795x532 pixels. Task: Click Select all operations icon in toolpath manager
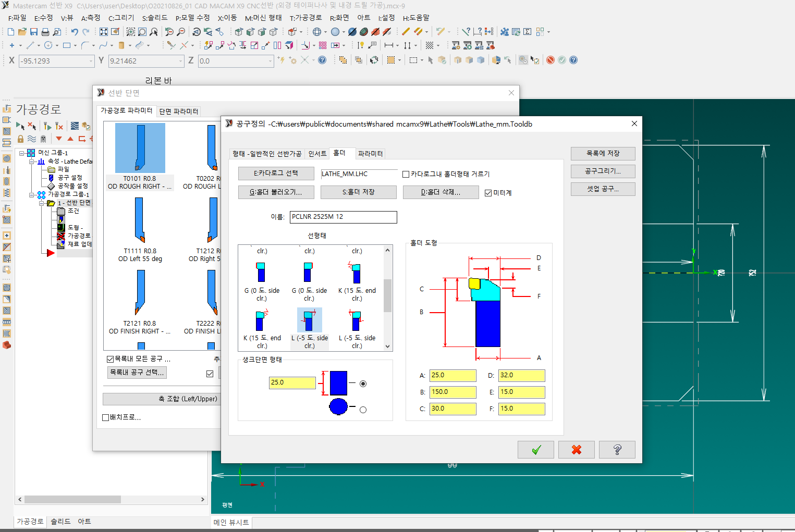click(x=20, y=126)
